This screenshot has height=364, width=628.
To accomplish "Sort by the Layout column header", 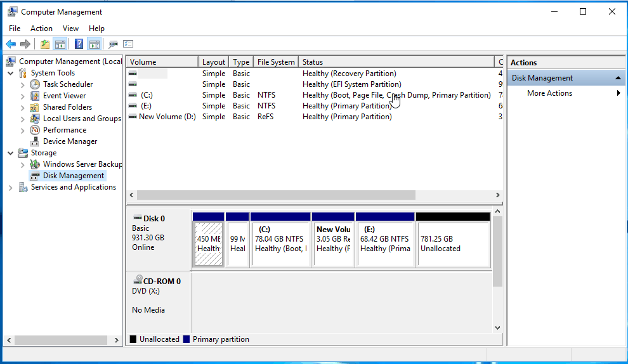I will pyautogui.click(x=214, y=62).
